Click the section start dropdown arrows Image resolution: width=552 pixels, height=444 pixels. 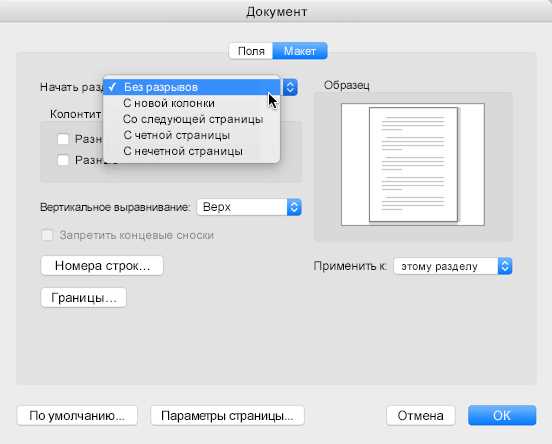pyautogui.click(x=290, y=87)
